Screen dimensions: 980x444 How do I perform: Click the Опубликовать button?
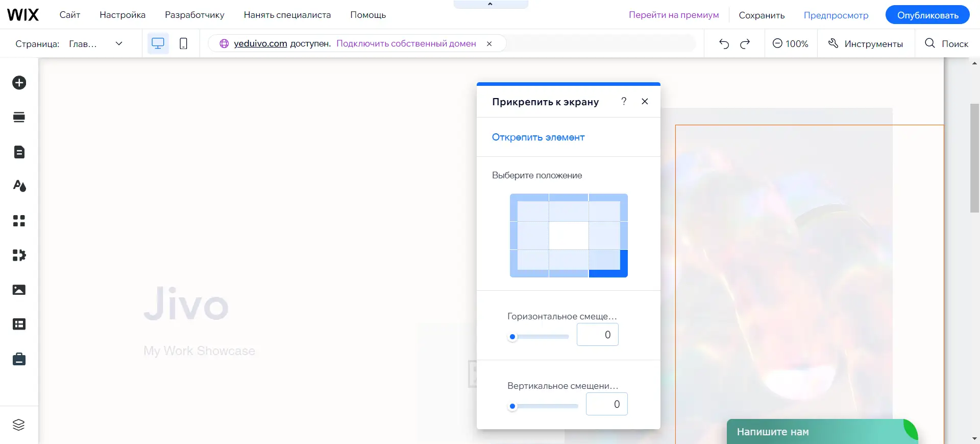click(x=927, y=15)
